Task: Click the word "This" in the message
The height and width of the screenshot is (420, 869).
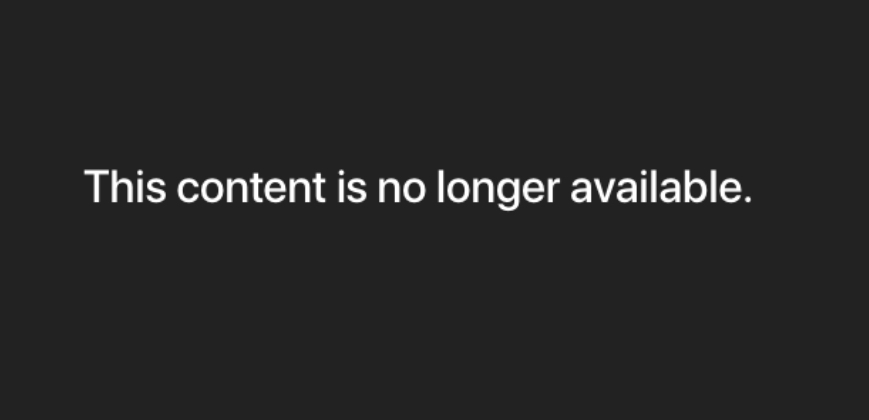Action: (125, 187)
